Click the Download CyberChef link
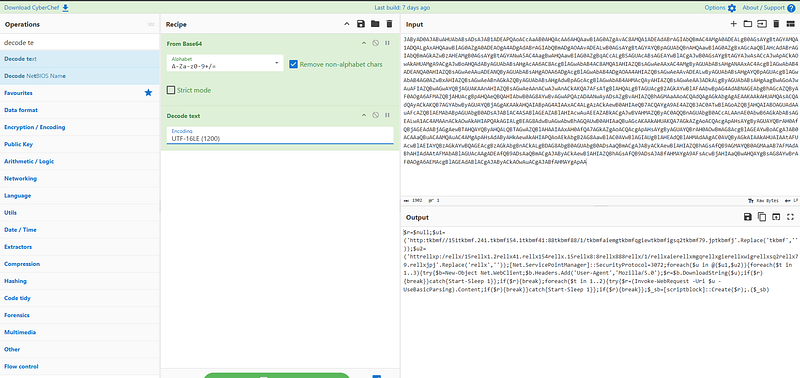800x378 pixels. click(36, 8)
